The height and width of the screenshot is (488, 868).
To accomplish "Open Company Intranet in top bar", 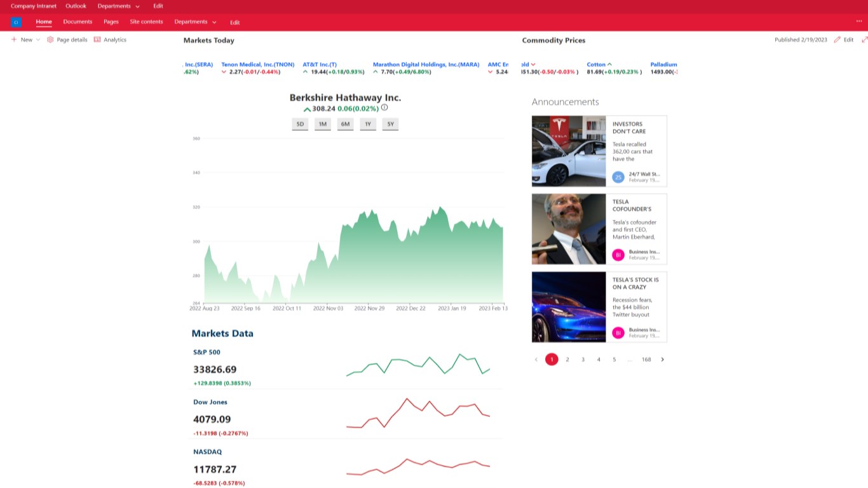I will [x=34, y=6].
